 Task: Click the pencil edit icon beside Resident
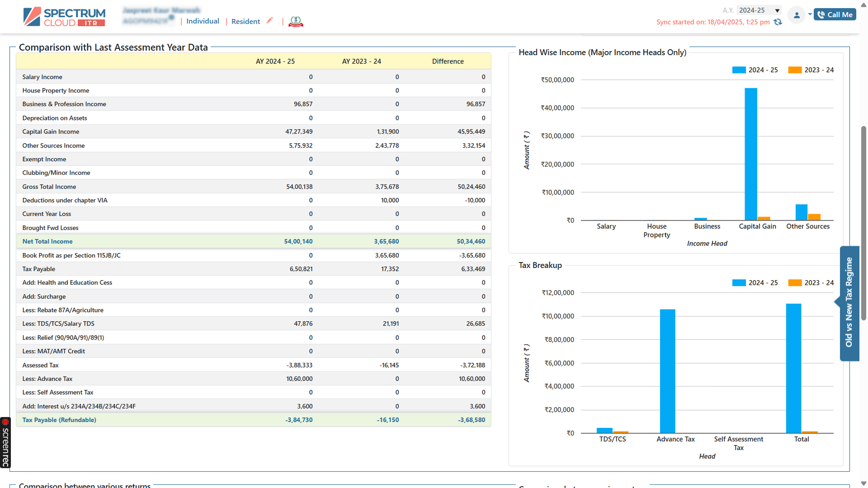(270, 20)
